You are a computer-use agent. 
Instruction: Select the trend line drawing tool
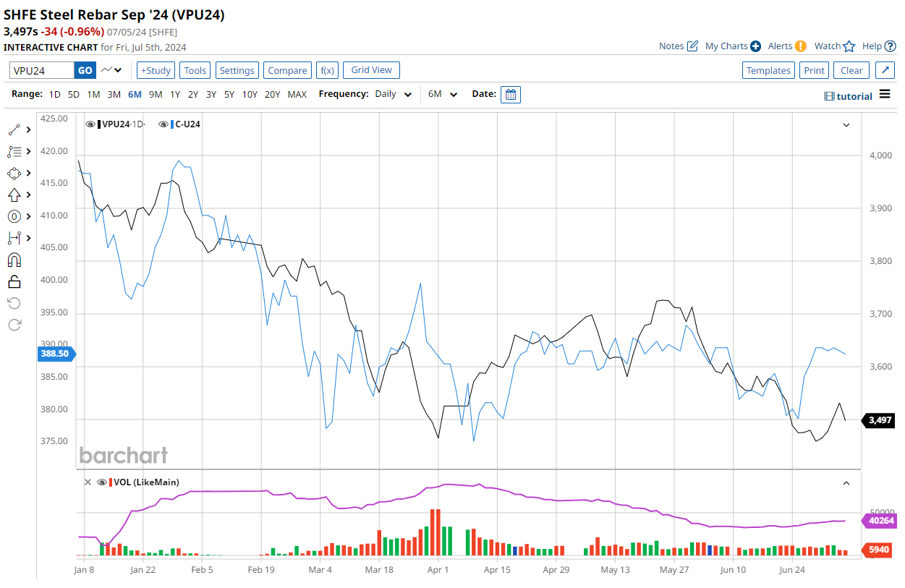coord(14,130)
